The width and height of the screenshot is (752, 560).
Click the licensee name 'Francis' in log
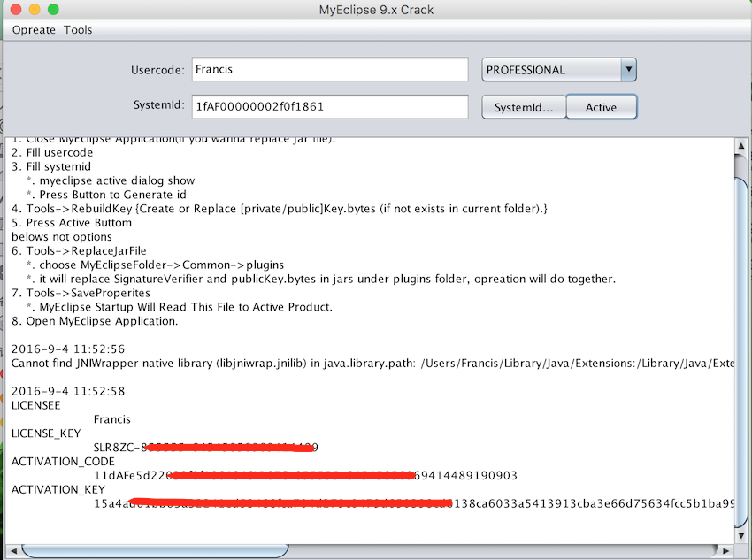click(x=112, y=419)
